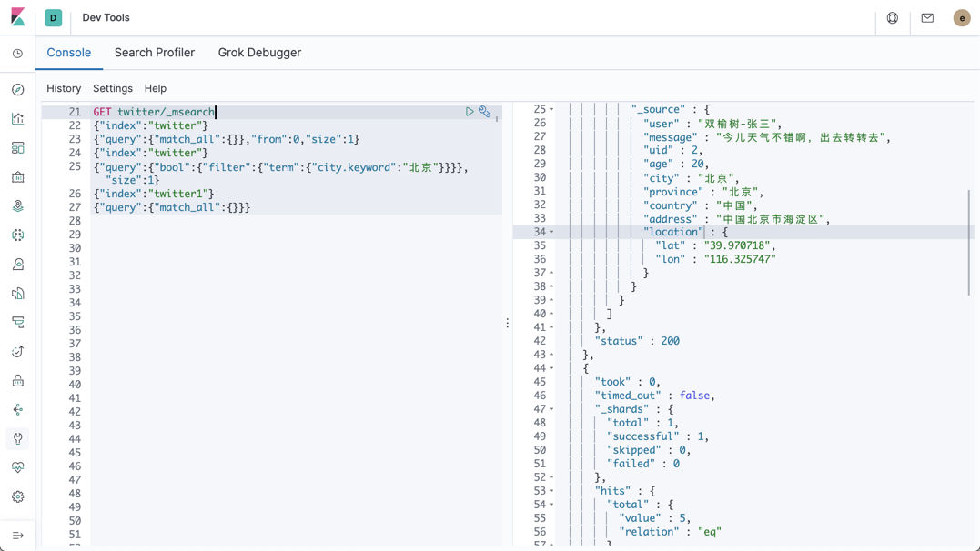The image size is (980, 551).
Task: Open the Discover compass icon in sidebar
Action: (18, 89)
